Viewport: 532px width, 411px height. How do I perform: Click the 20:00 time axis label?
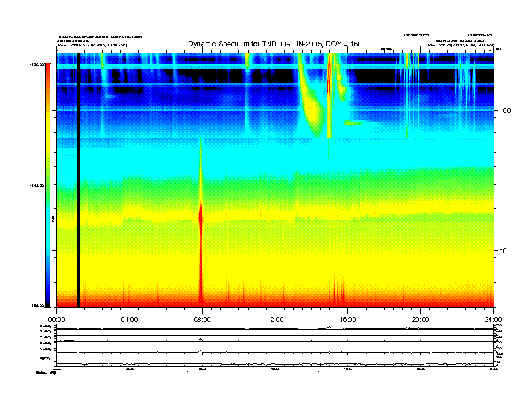pyautogui.click(x=420, y=320)
